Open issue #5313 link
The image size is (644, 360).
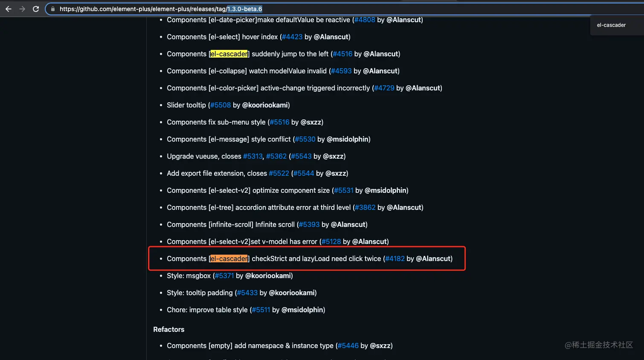click(x=253, y=156)
